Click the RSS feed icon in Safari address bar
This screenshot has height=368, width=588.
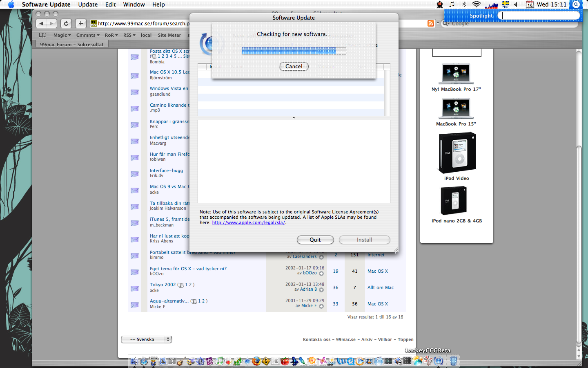(431, 23)
